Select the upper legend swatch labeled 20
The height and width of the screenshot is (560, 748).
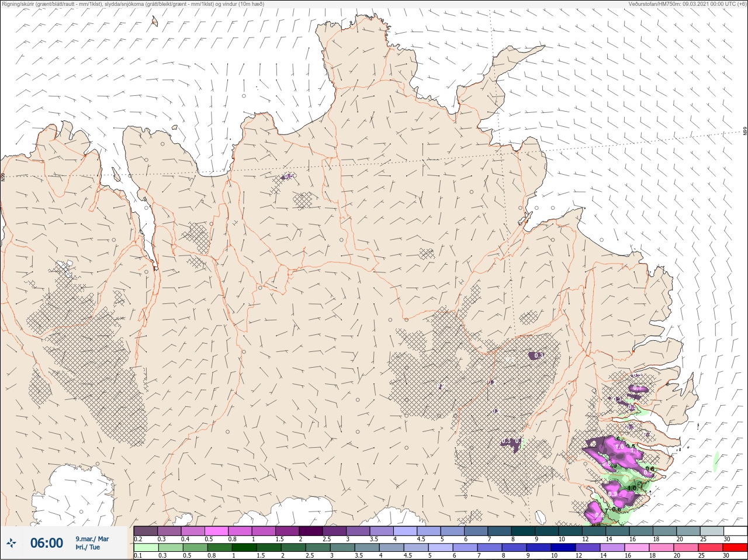(x=688, y=531)
